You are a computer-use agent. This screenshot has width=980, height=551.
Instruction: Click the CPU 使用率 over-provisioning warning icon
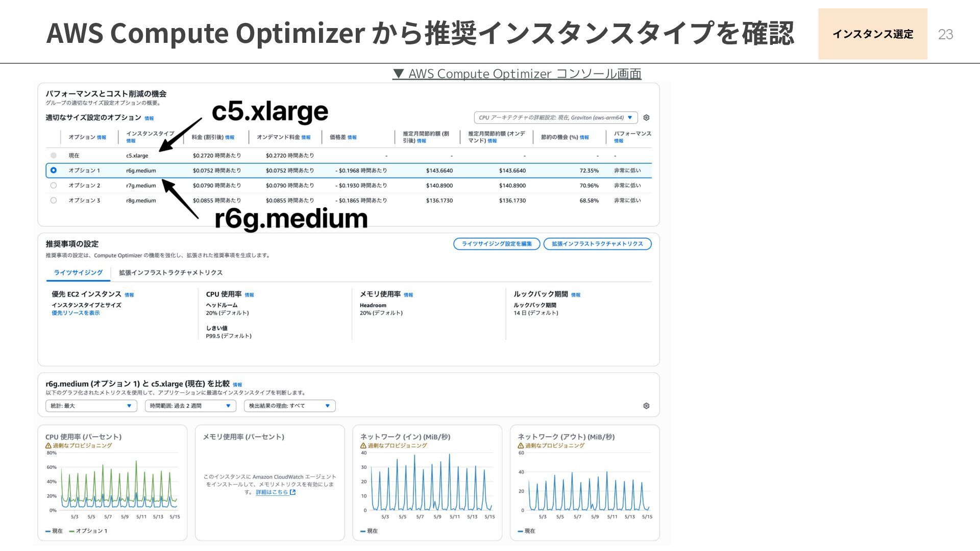(x=48, y=445)
